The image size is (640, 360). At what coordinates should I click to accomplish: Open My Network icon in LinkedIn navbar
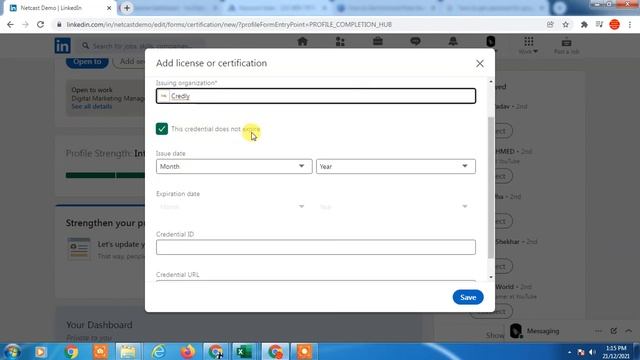tap(340, 42)
